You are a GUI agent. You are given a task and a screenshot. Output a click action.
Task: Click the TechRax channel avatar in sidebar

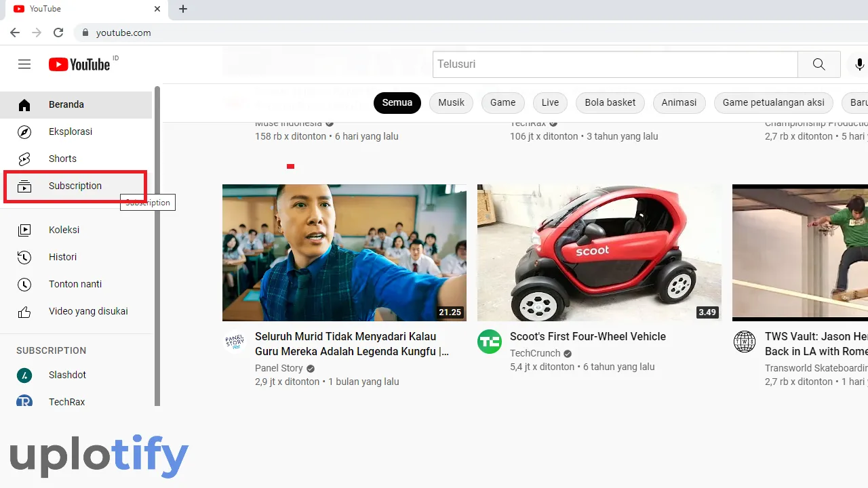click(24, 401)
